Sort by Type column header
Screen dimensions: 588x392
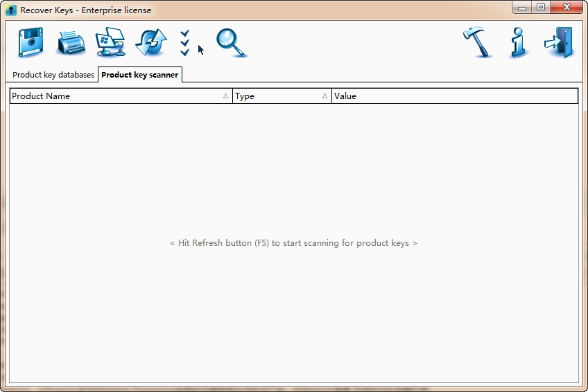click(x=282, y=96)
